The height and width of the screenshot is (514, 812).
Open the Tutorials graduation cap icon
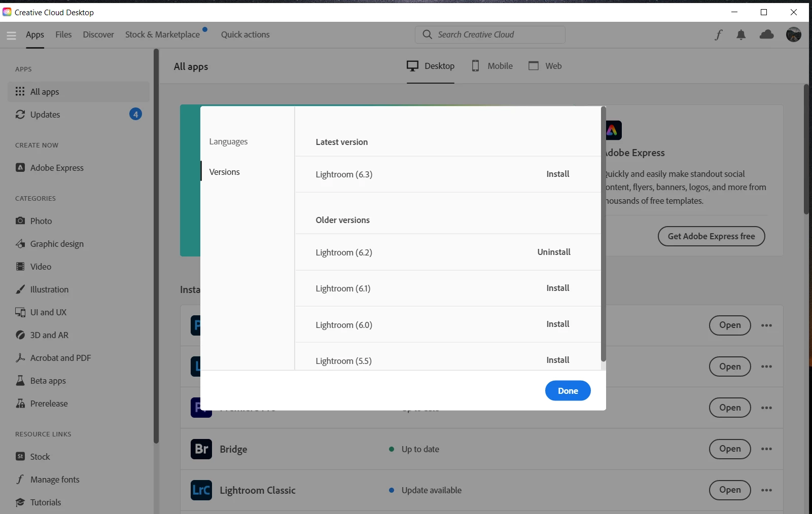(20, 502)
